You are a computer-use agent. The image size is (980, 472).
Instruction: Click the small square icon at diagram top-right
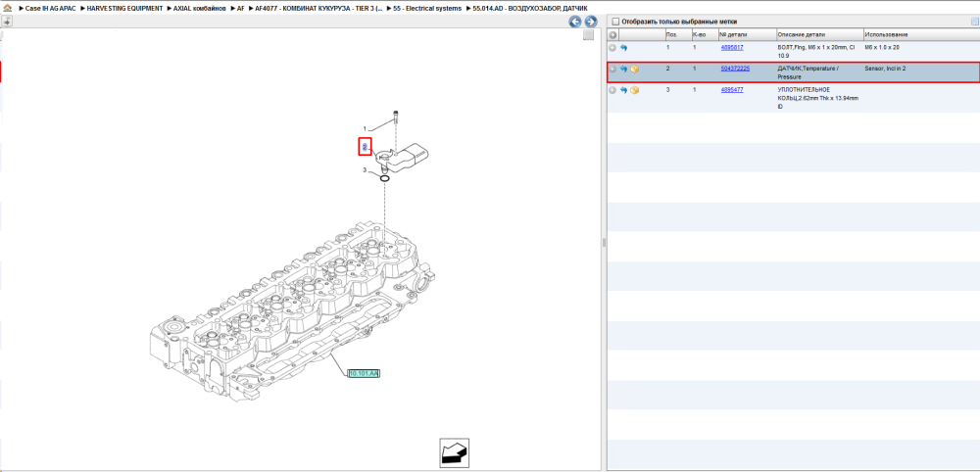(588, 35)
